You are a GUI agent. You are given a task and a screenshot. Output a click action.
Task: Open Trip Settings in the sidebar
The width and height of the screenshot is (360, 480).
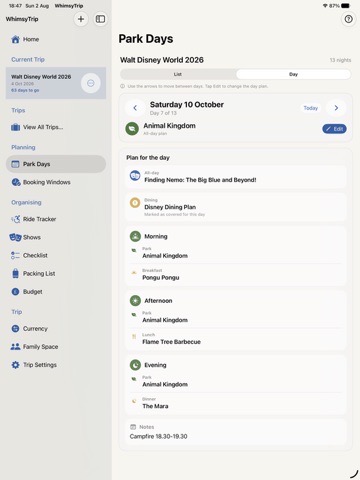tap(56, 365)
